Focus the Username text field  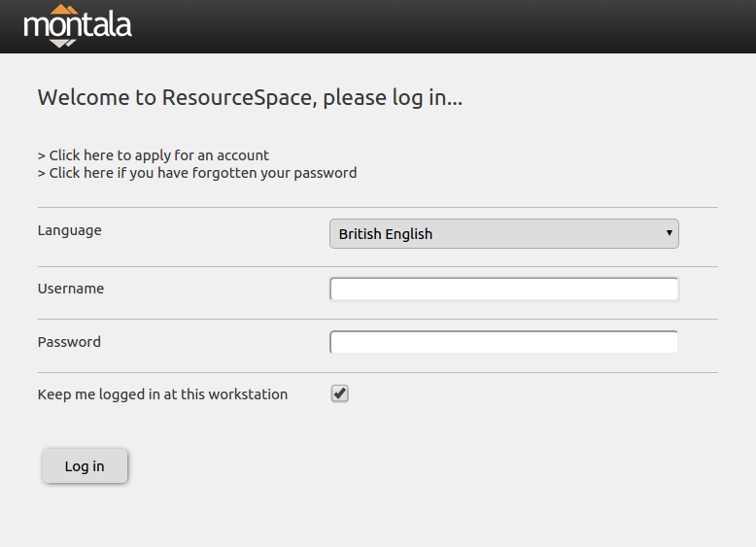click(x=504, y=290)
